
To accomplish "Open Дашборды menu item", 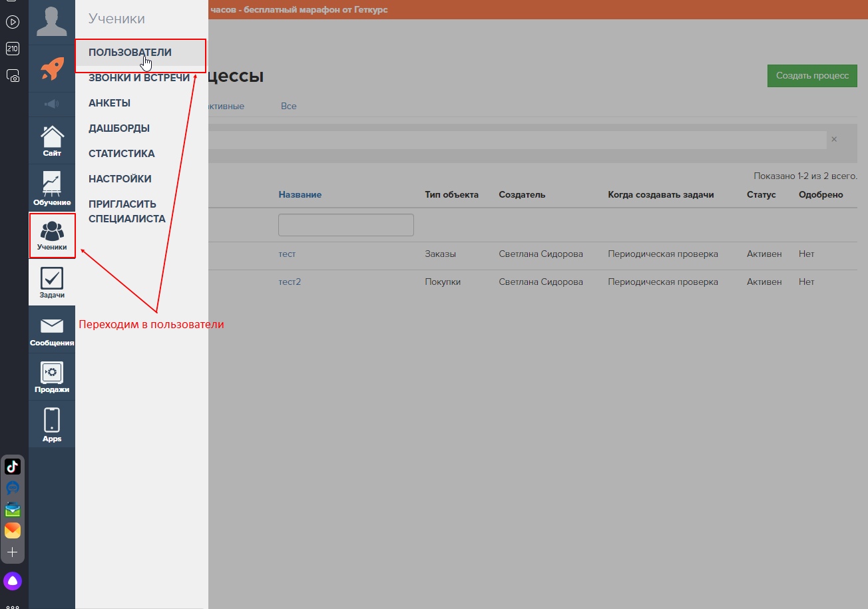I will [119, 128].
